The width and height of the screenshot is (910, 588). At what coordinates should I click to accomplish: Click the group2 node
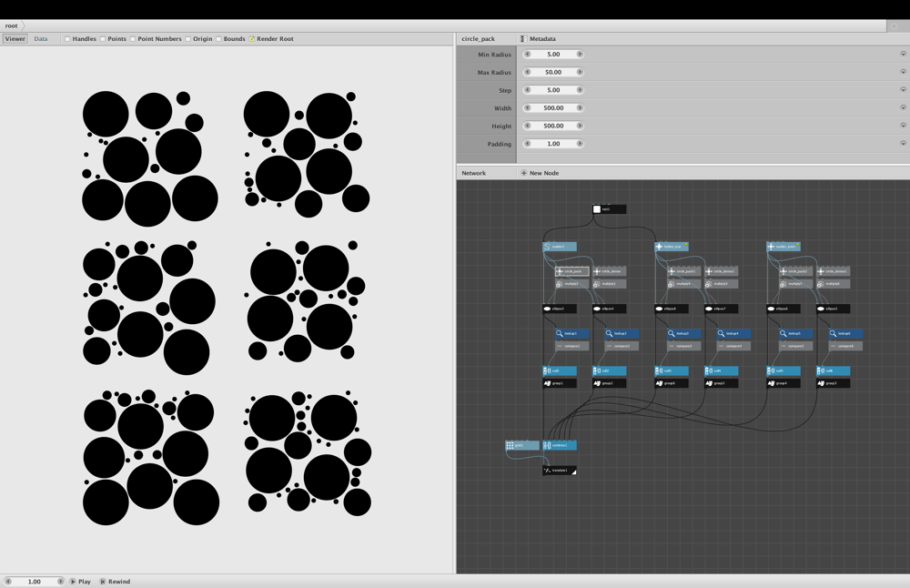[x=610, y=383]
